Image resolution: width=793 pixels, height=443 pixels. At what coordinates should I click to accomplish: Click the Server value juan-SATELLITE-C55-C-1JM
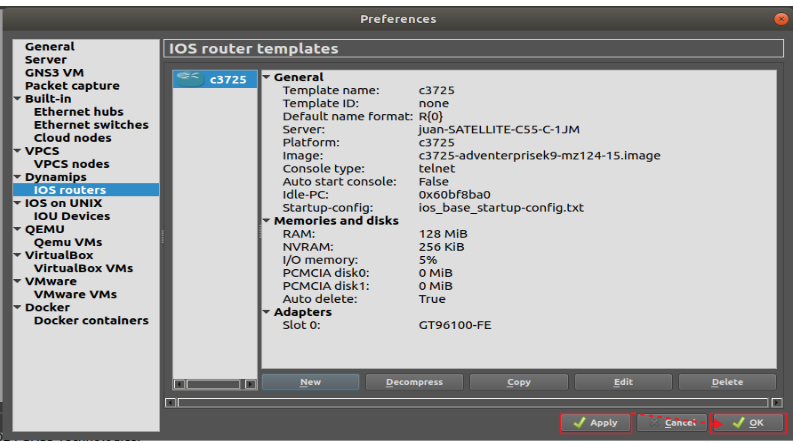[x=499, y=129]
